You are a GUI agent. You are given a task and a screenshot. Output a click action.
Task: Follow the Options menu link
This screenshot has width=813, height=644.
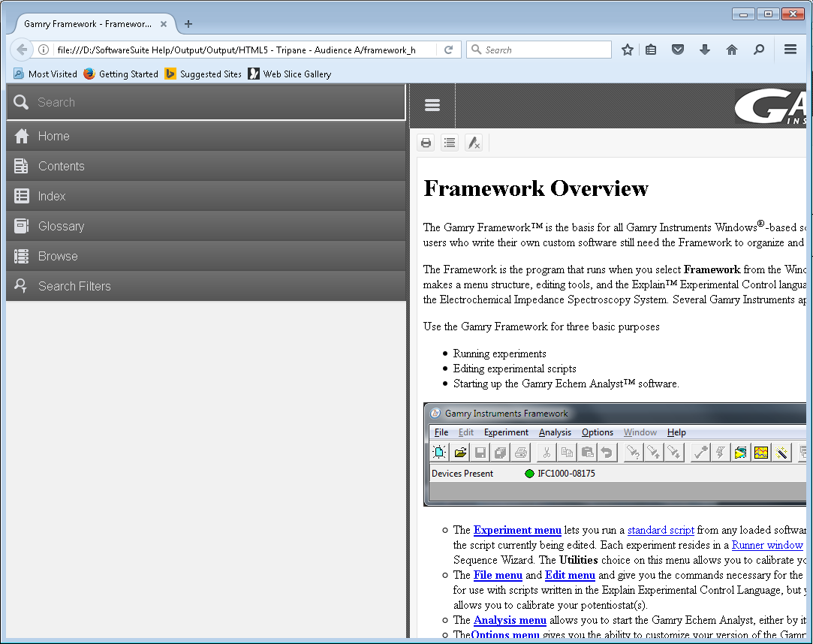505,635
